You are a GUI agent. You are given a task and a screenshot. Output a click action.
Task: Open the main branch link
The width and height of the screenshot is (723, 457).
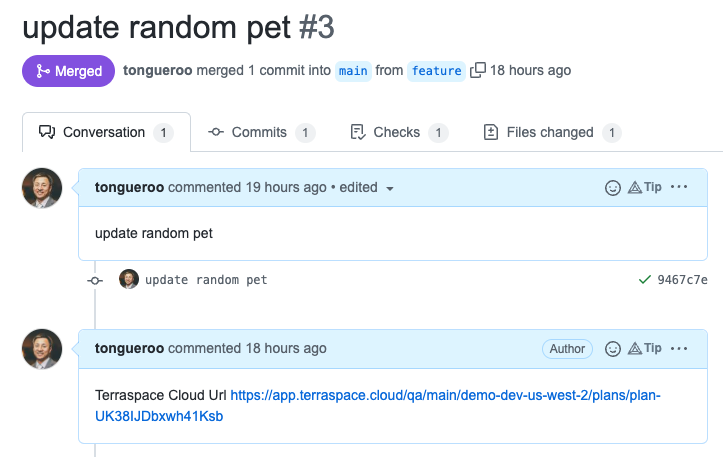(x=353, y=71)
